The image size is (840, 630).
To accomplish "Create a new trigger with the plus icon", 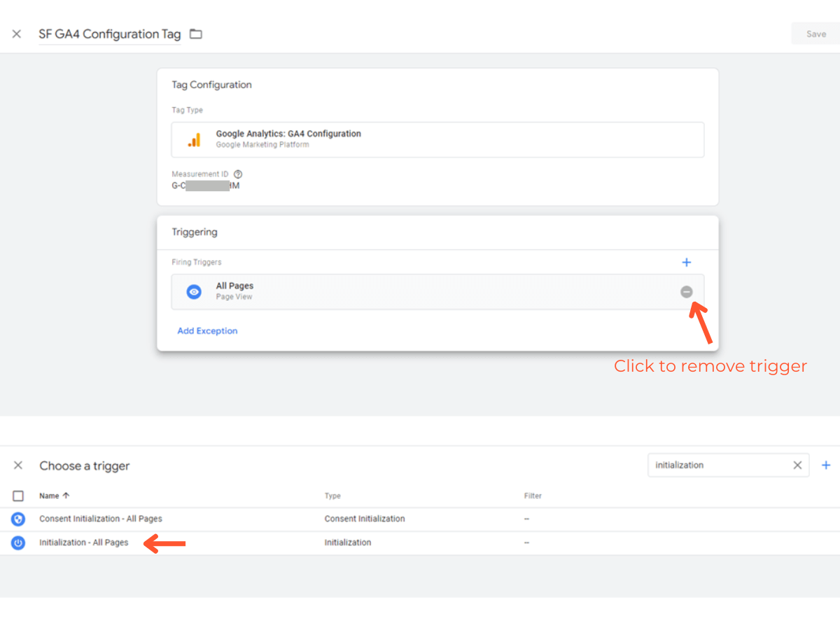I will click(826, 465).
